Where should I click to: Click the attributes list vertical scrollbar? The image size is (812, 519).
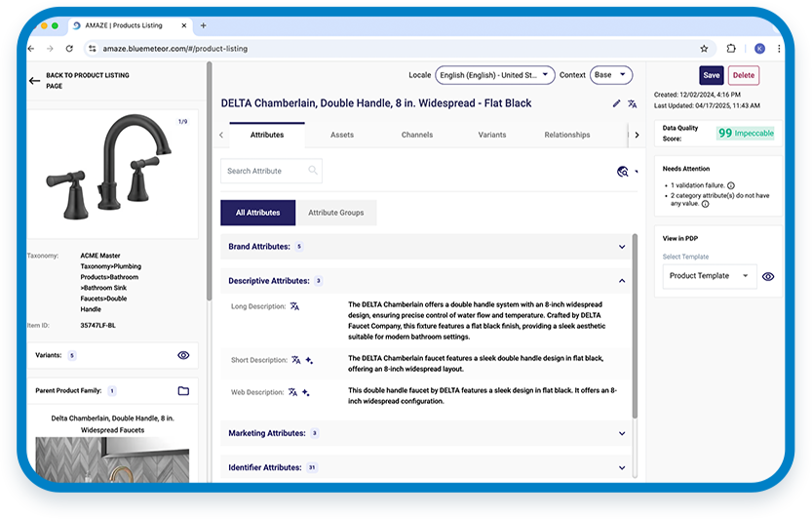coord(635,326)
